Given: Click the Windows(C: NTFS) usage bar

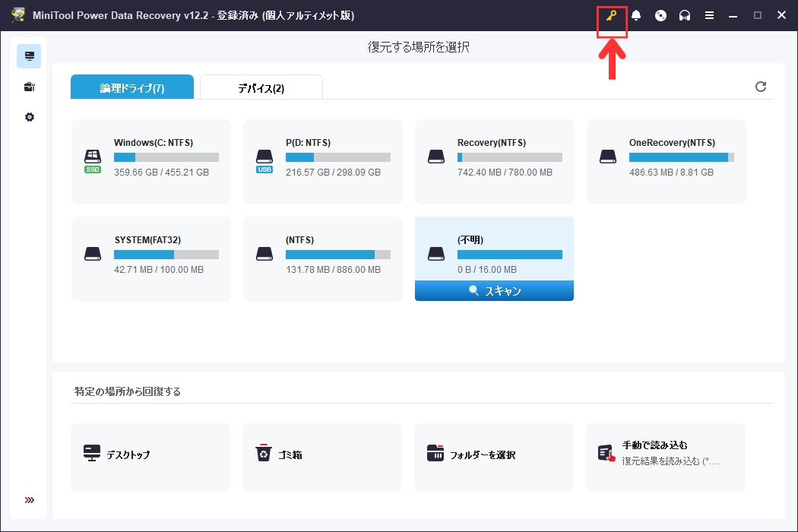Looking at the screenshot, I should pos(166,157).
